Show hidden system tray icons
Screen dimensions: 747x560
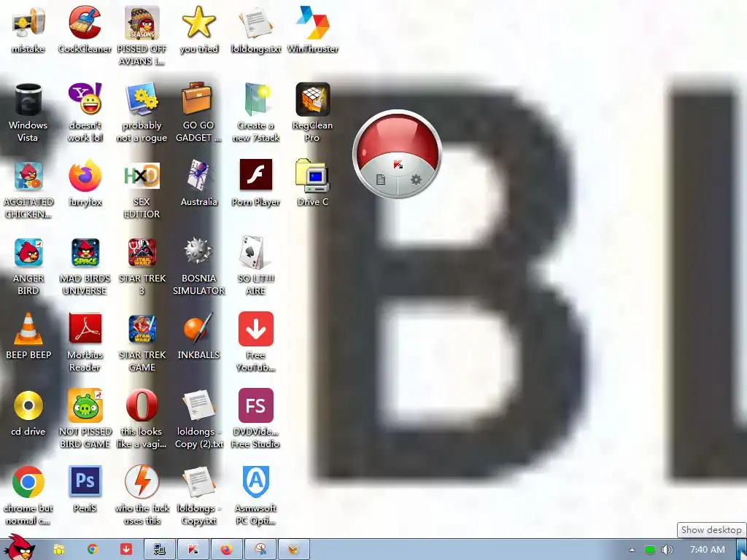[x=632, y=550]
